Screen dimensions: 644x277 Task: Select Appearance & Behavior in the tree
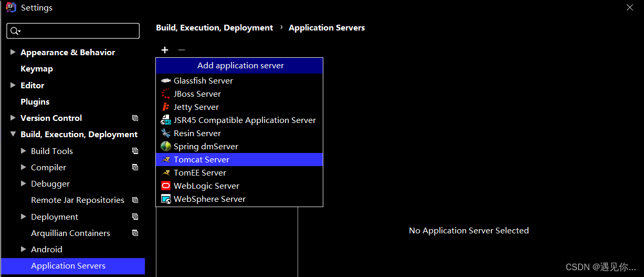[68, 53]
